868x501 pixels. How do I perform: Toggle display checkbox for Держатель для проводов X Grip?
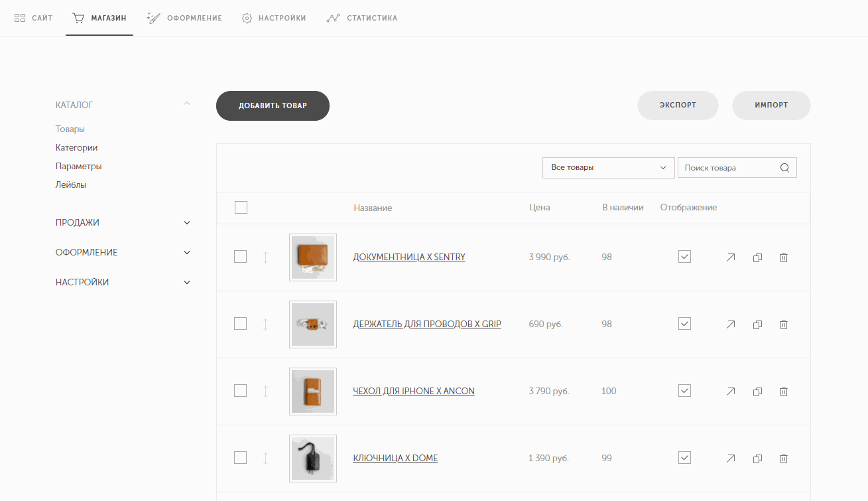click(x=685, y=323)
